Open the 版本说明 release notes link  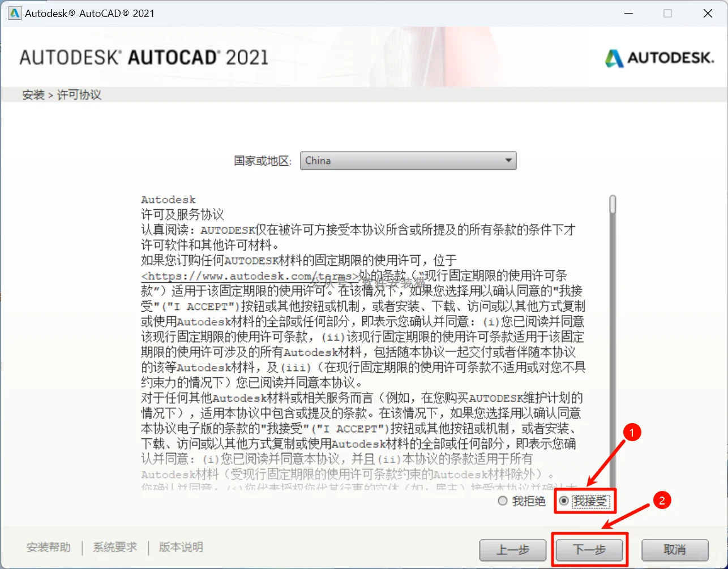click(180, 547)
